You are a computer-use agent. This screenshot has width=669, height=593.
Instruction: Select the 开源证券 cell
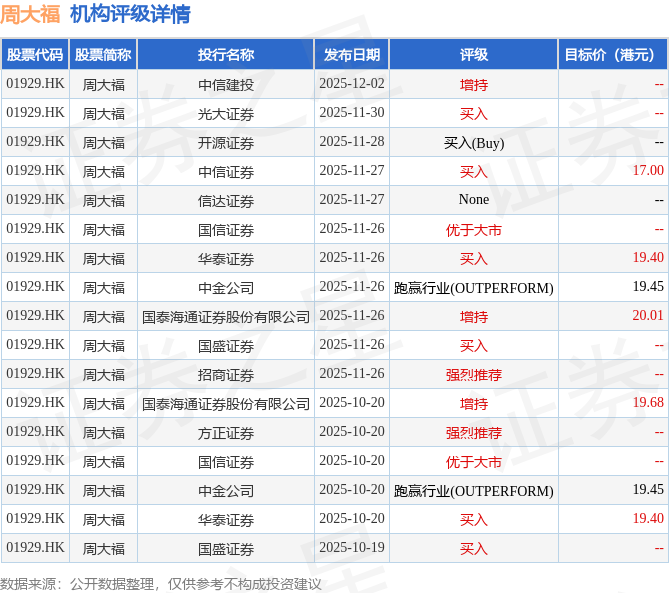click(226, 142)
